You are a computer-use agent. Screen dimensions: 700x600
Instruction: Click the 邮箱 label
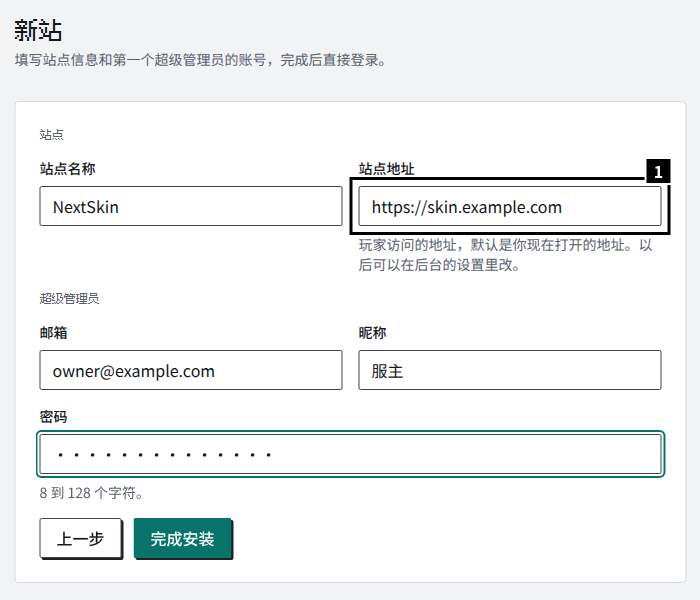click(54, 333)
